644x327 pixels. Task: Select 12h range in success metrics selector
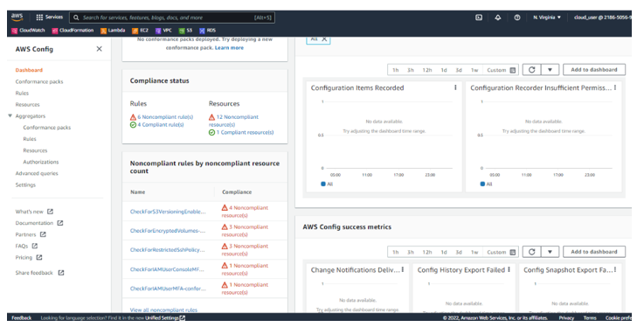(x=427, y=252)
